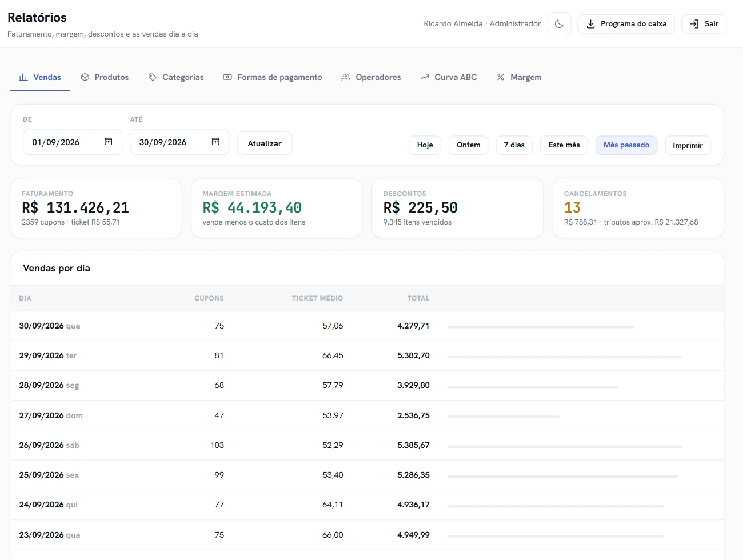Click the Cancelamentos count 13

pyautogui.click(x=572, y=207)
